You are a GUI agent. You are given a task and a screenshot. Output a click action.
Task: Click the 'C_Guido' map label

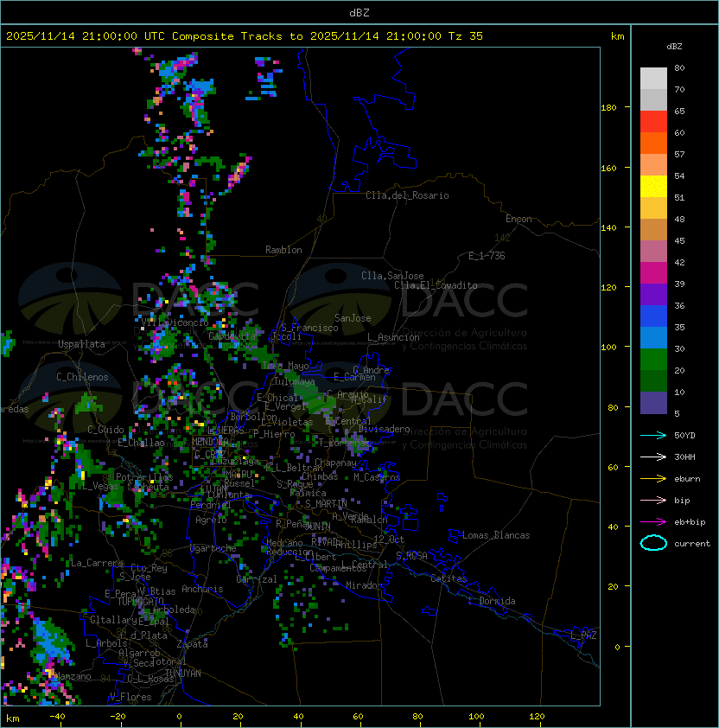pos(105,430)
